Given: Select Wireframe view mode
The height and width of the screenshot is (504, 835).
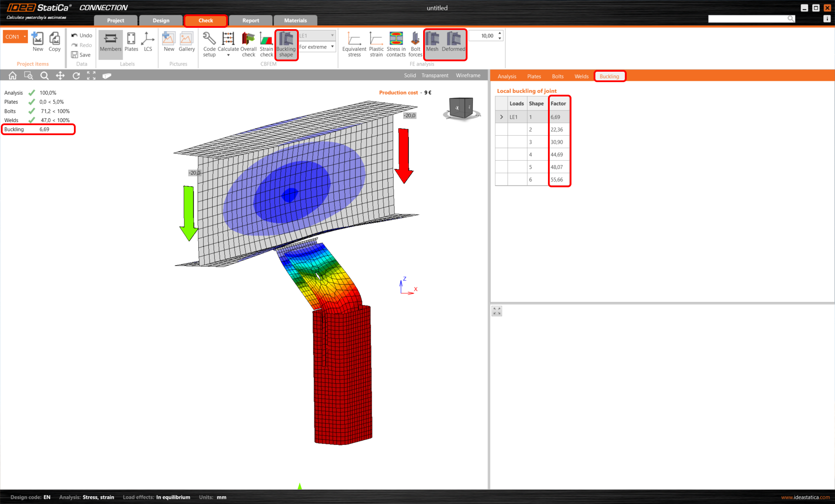Looking at the screenshot, I should pyautogui.click(x=468, y=76).
